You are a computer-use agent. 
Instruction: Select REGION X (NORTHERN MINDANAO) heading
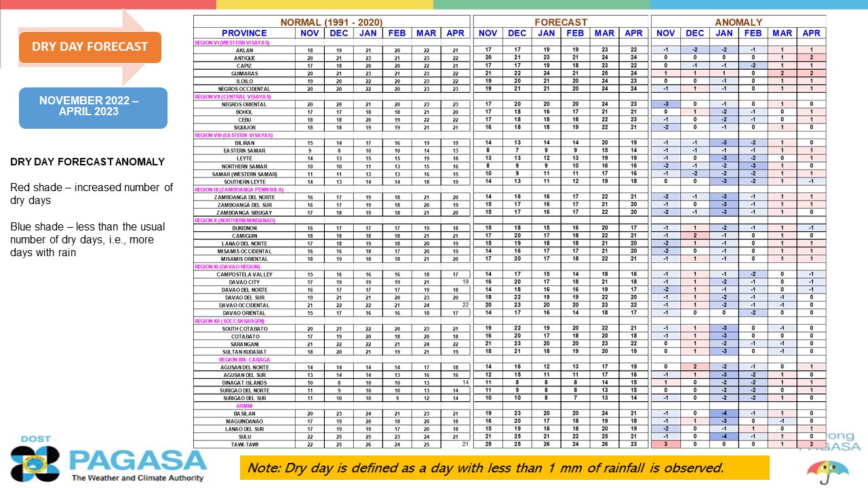coord(236,220)
